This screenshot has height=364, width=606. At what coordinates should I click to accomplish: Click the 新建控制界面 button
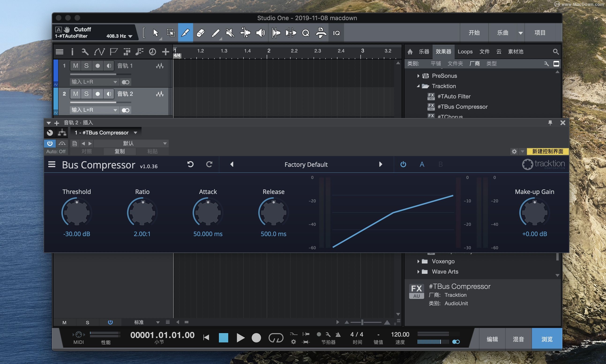pos(547,151)
